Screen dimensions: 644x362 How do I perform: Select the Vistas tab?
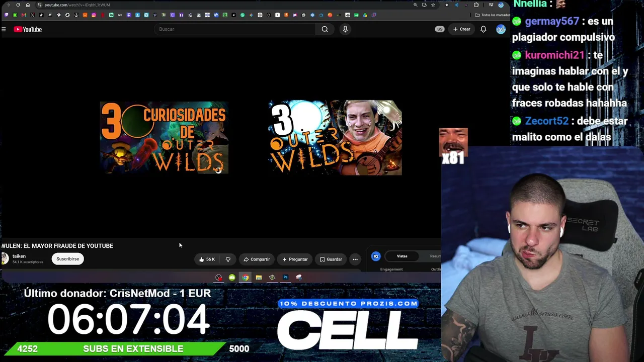coord(402,256)
